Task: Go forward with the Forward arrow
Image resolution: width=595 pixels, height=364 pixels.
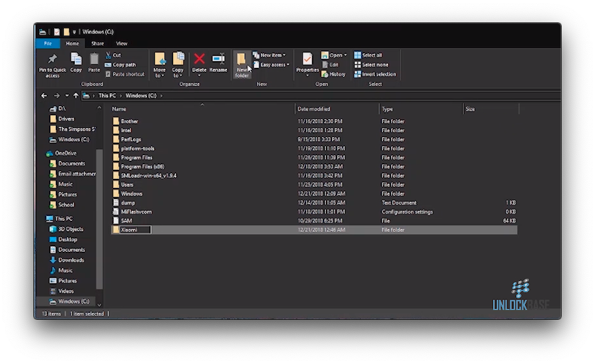Action: [56, 96]
